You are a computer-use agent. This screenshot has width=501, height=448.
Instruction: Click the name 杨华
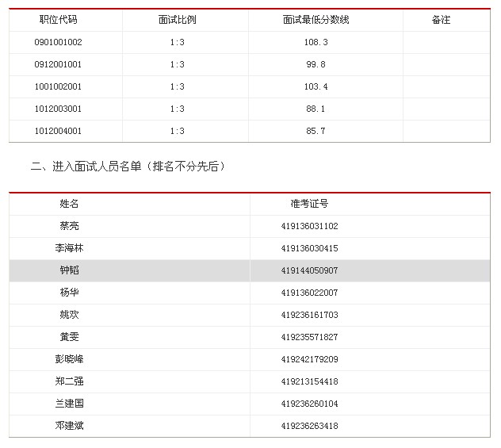pyautogui.click(x=70, y=293)
